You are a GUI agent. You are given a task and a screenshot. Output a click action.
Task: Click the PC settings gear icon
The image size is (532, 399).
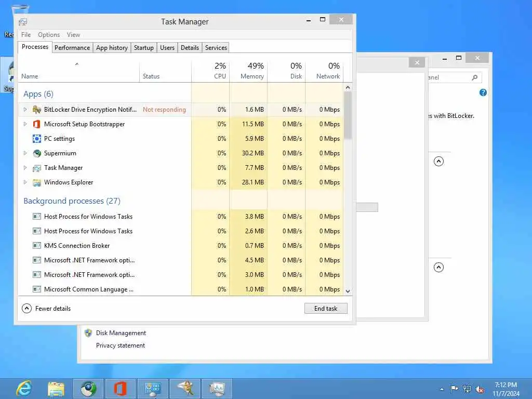point(37,139)
